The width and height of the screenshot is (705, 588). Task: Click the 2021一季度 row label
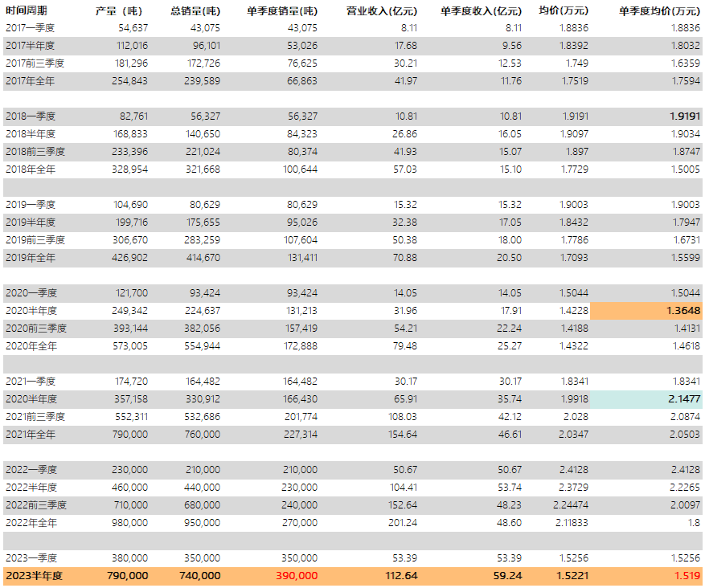click(x=31, y=382)
